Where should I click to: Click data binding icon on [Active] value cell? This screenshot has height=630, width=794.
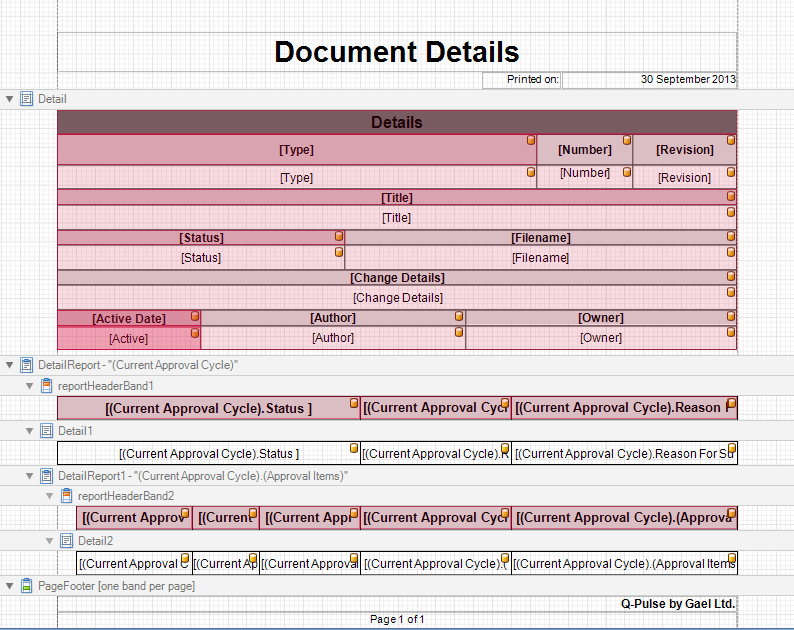pos(195,333)
